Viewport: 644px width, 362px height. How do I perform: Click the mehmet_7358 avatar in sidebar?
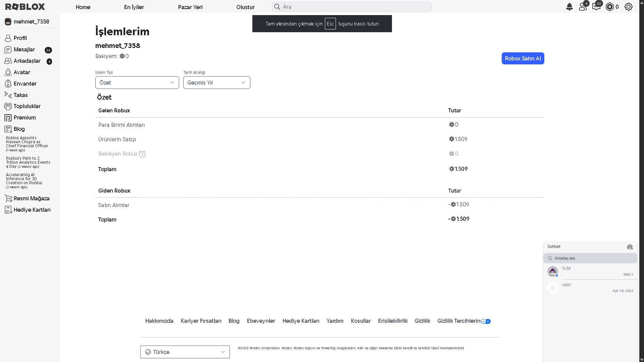(x=8, y=21)
